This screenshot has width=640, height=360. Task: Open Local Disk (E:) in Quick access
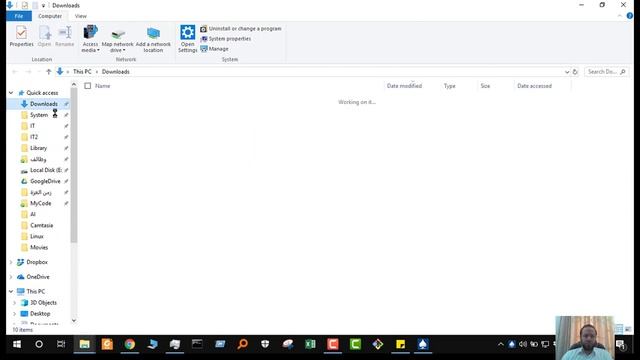point(46,170)
